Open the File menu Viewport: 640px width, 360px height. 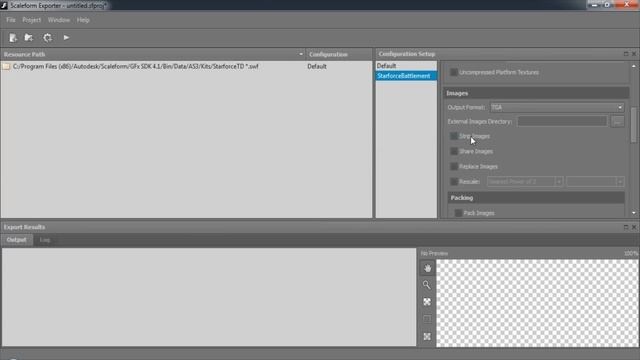[11, 20]
